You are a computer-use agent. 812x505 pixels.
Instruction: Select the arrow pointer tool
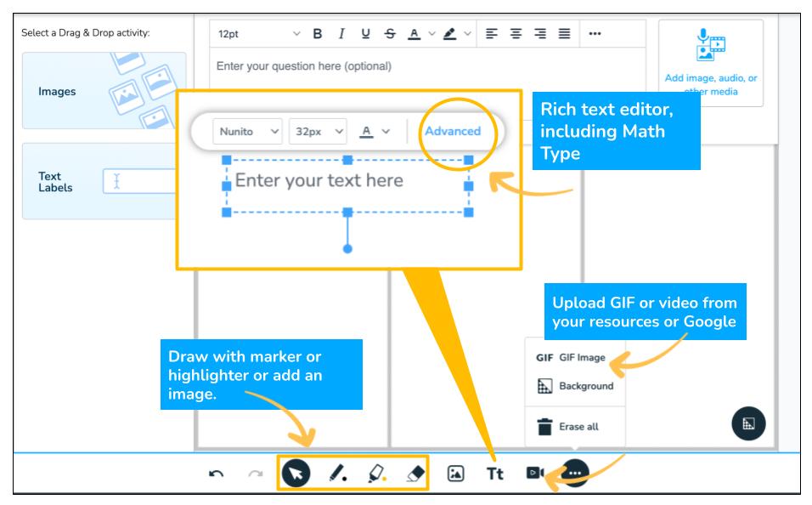[298, 473]
